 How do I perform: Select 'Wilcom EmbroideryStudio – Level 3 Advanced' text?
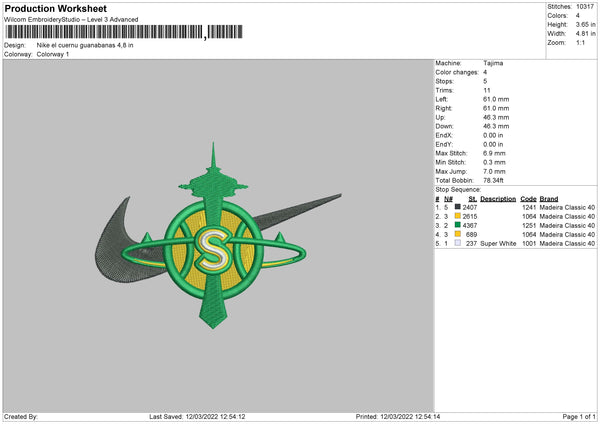point(71,20)
